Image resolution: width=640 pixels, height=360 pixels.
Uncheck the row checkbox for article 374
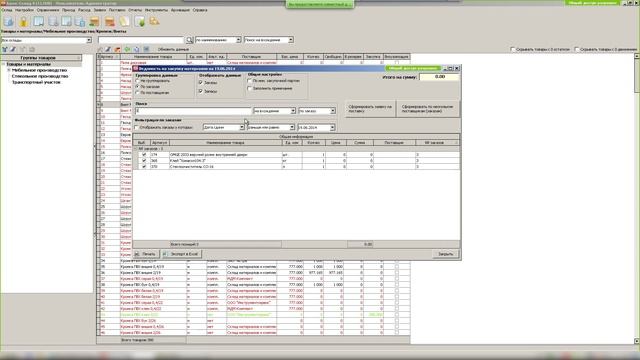tap(144, 155)
